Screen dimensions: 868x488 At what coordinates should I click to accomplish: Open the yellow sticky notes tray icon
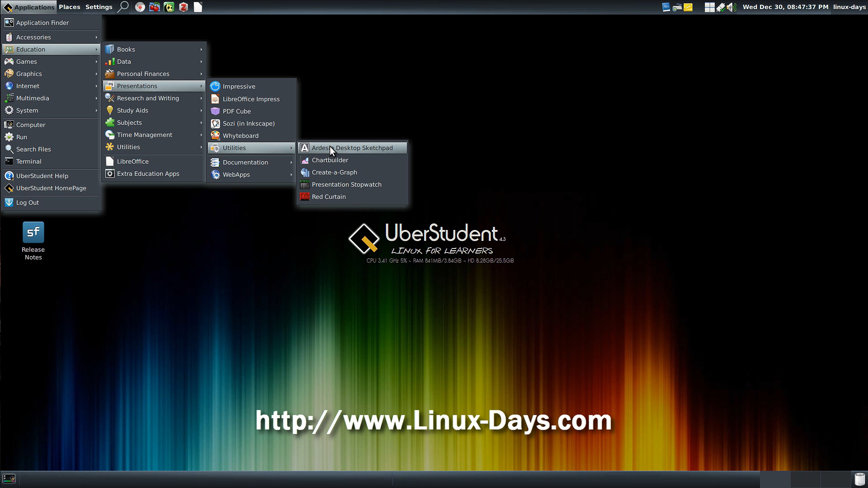pyautogui.click(x=688, y=7)
